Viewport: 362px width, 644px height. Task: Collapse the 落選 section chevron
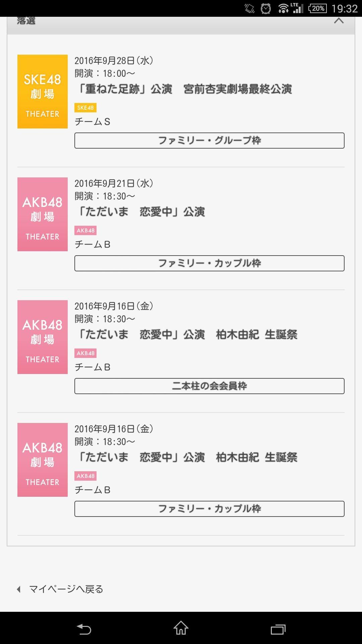tap(339, 21)
